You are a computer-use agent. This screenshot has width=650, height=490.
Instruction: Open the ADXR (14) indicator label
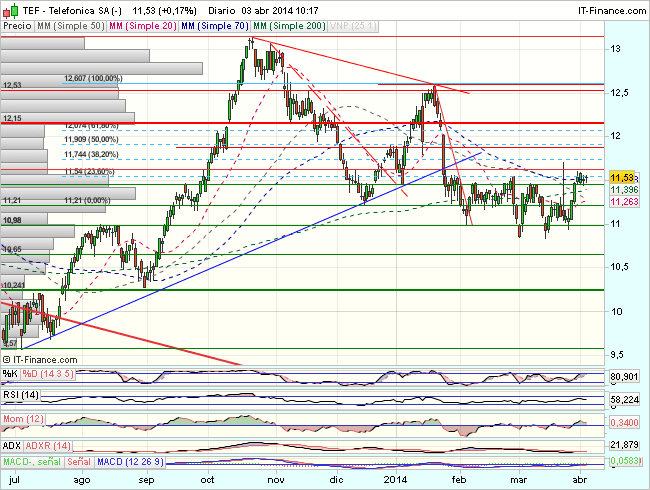coord(48,446)
